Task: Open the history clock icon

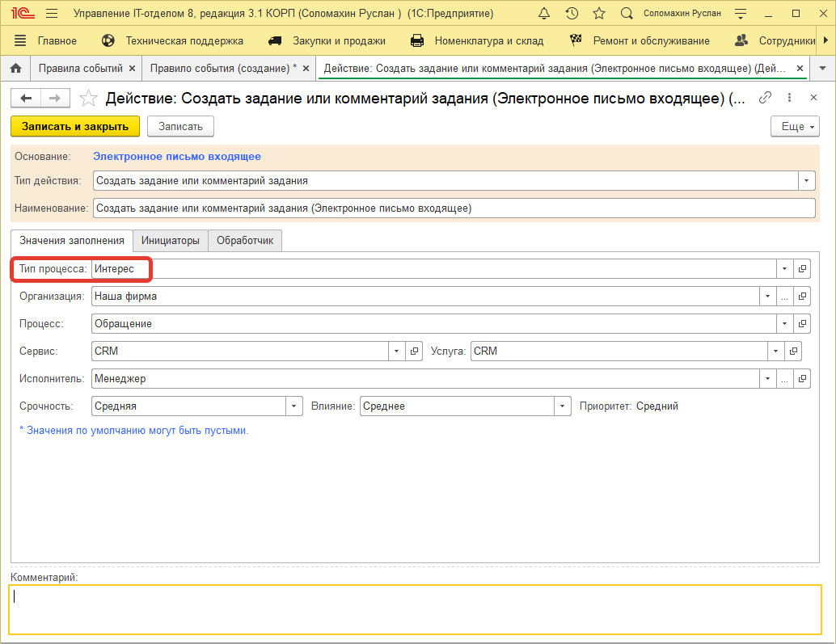Action: [572, 14]
